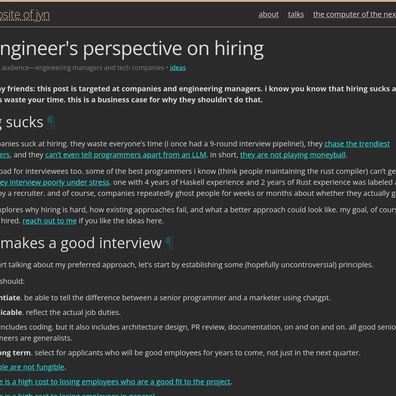
Task: Open the 'about' navigation item
Action: point(268,14)
